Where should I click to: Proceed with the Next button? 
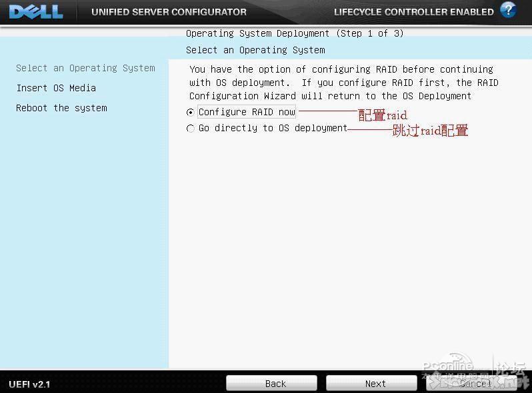tap(375, 384)
